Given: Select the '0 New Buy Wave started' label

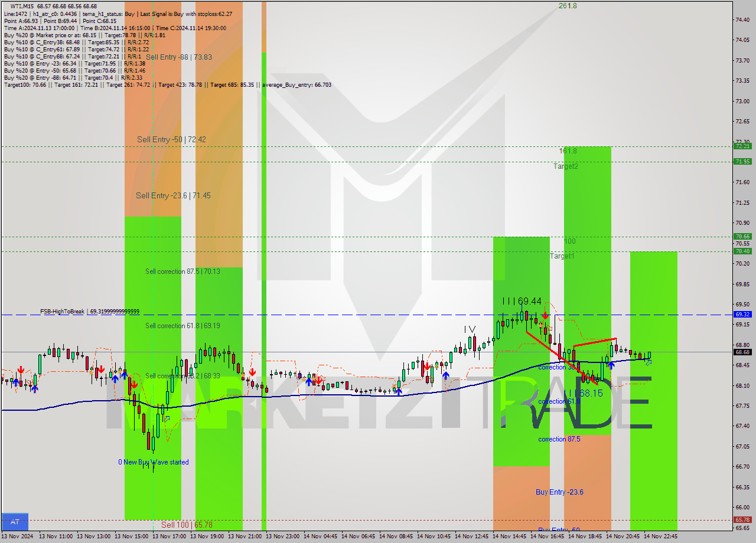Looking at the screenshot, I should pyautogui.click(x=154, y=462).
